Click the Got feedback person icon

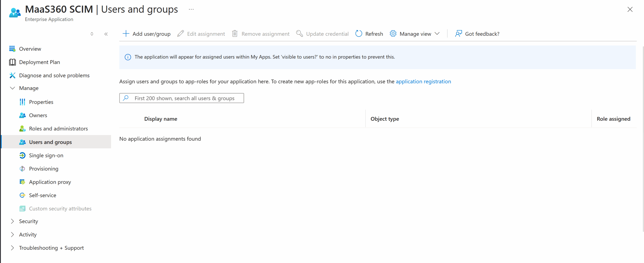point(458,34)
